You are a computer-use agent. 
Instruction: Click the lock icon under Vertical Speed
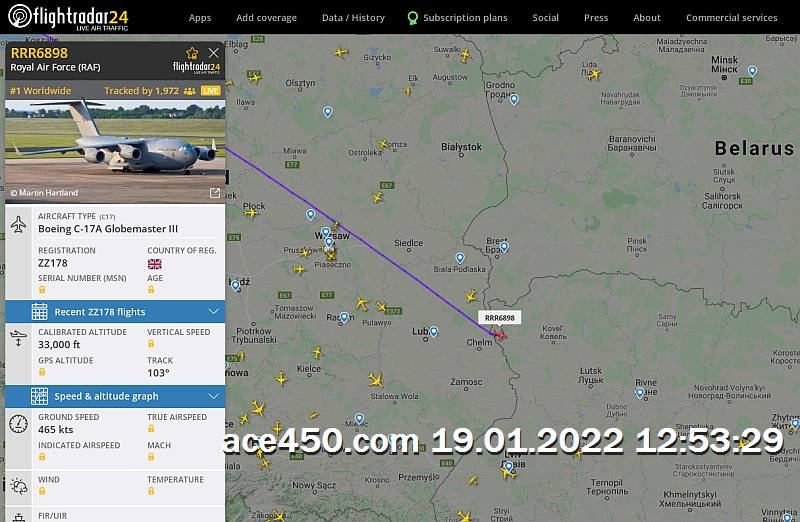coord(151,344)
